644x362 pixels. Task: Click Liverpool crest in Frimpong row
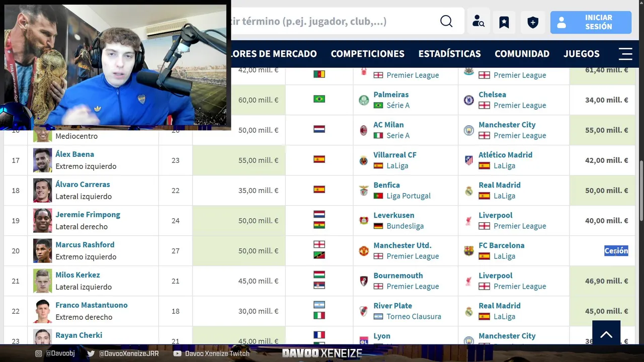coord(468,221)
